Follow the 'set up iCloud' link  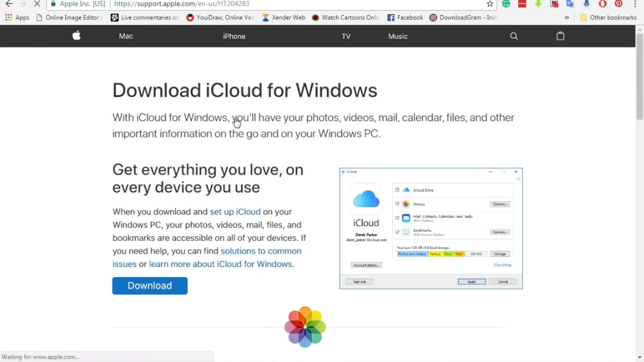[x=235, y=212]
